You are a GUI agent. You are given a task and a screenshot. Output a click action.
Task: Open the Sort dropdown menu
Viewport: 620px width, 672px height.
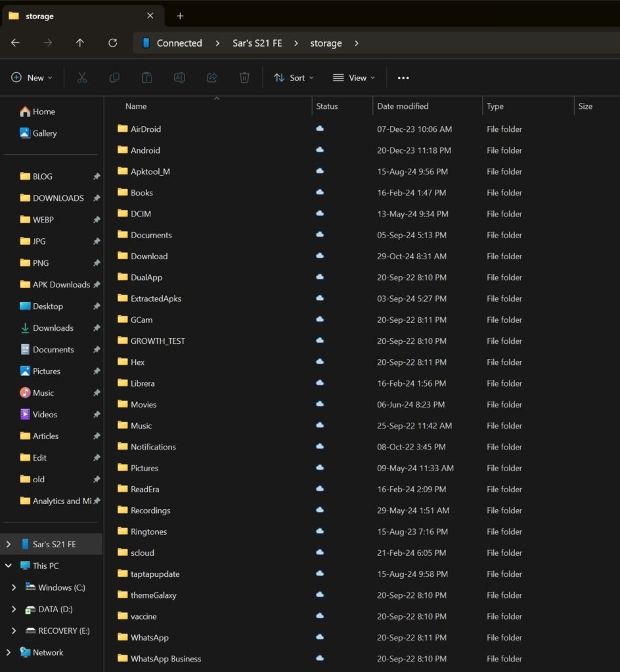coord(294,77)
